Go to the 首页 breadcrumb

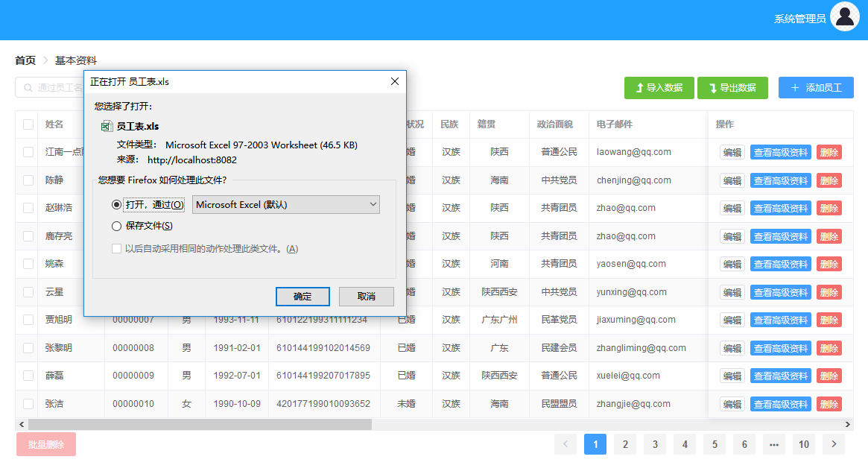click(x=25, y=60)
